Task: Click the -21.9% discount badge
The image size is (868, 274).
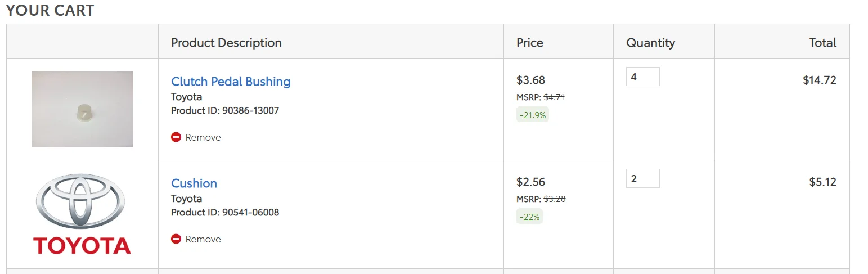Action: point(533,115)
